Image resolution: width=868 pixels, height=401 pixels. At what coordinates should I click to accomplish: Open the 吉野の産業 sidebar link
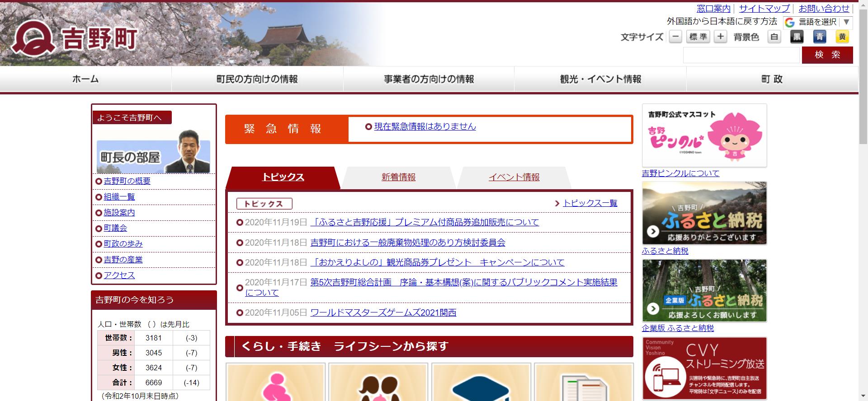(x=123, y=260)
